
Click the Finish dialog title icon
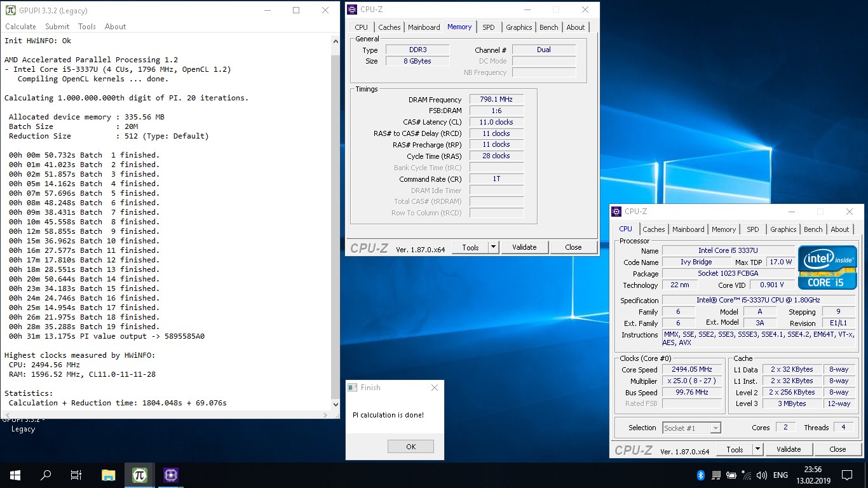coord(353,387)
